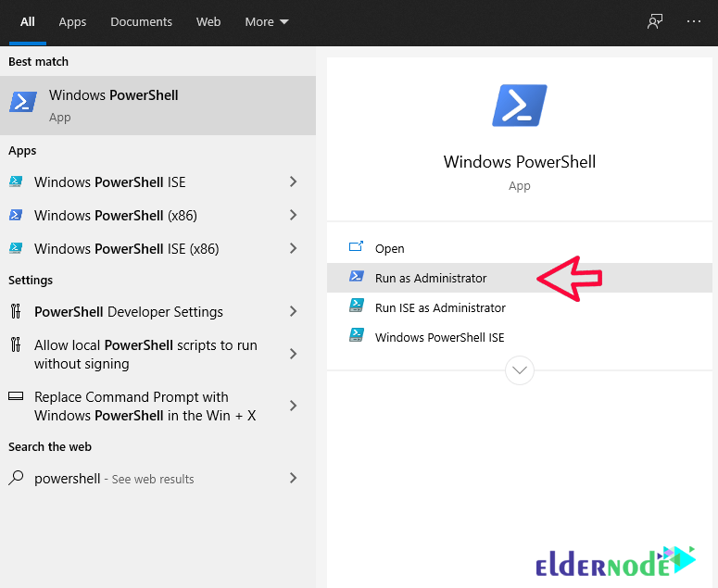Image resolution: width=718 pixels, height=588 pixels.
Task: Expand Allow local PowerShell scripts arrow
Action: (x=294, y=354)
